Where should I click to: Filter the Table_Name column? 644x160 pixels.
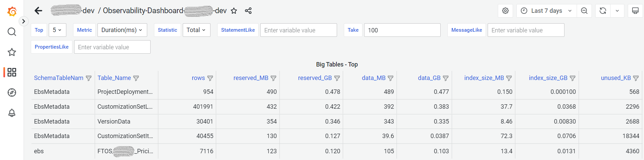coord(136,78)
